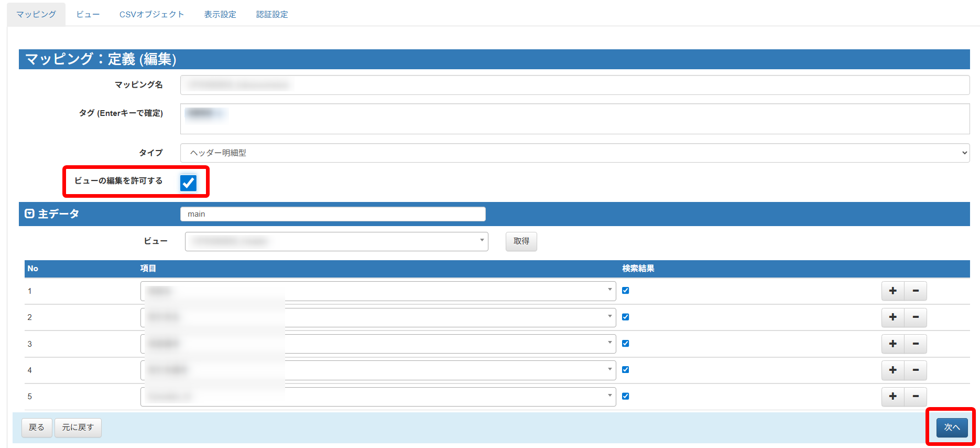This screenshot has height=448, width=980.
Task: Click the minus icon in row 5
Action: pyautogui.click(x=916, y=397)
